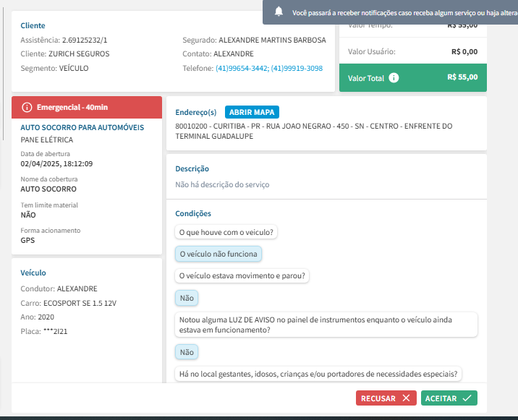Click the question about gestantes and idosos

(318, 374)
